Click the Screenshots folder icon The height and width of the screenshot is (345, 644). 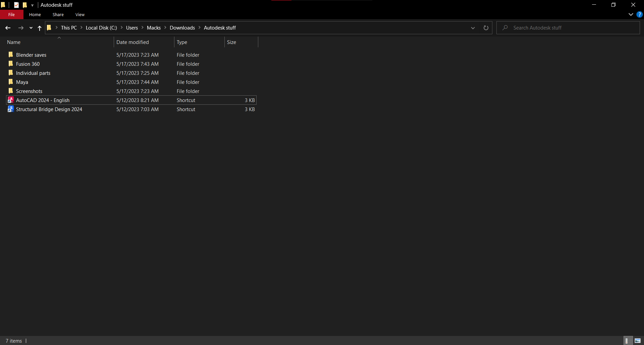click(11, 91)
